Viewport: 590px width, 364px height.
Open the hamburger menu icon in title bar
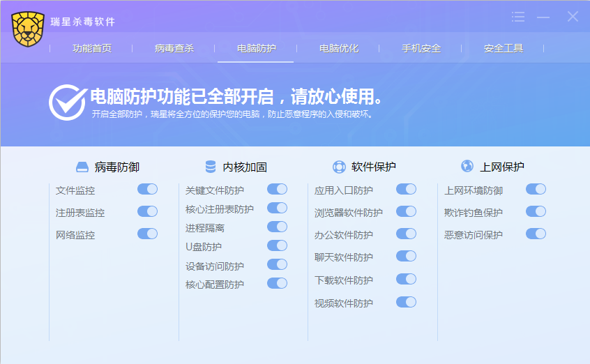(x=517, y=17)
